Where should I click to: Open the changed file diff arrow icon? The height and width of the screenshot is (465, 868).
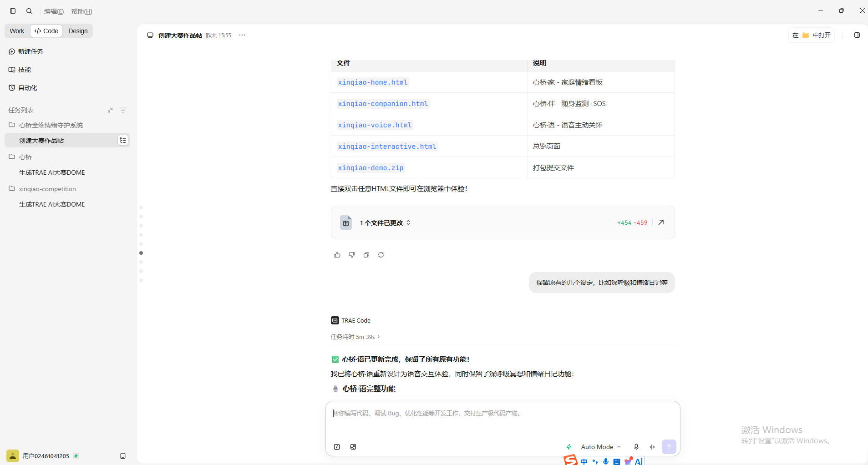click(661, 222)
